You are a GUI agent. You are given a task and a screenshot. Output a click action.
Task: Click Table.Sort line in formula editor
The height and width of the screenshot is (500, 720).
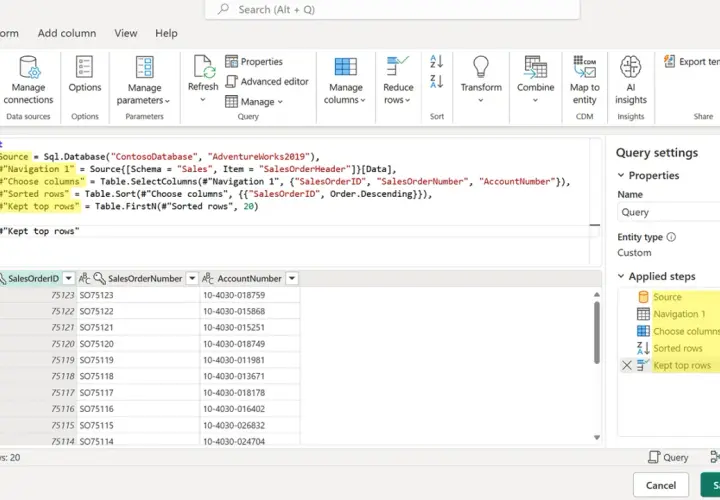(x=216, y=194)
